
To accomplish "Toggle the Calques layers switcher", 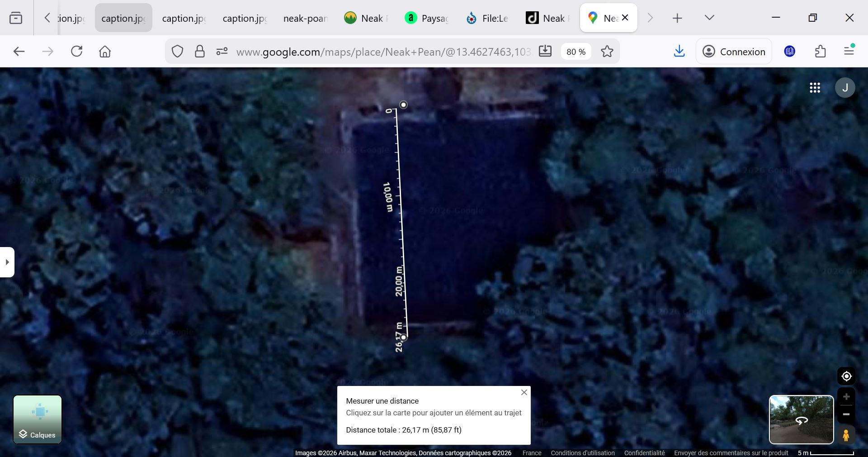I will [38, 419].
